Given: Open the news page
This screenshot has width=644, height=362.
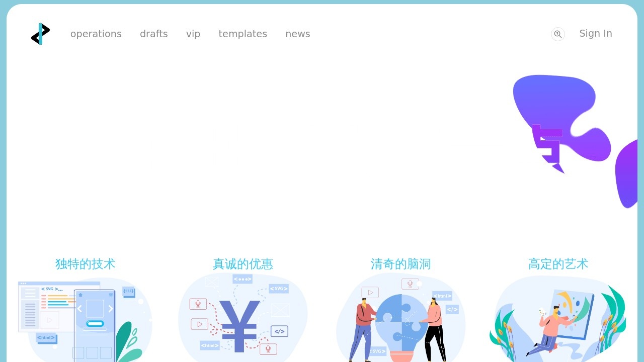Looking at the screenshot, I should [298, 34].
